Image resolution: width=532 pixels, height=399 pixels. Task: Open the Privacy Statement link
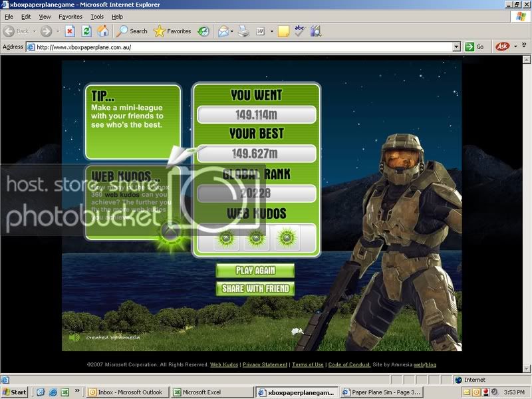click(x=265, y=364)
